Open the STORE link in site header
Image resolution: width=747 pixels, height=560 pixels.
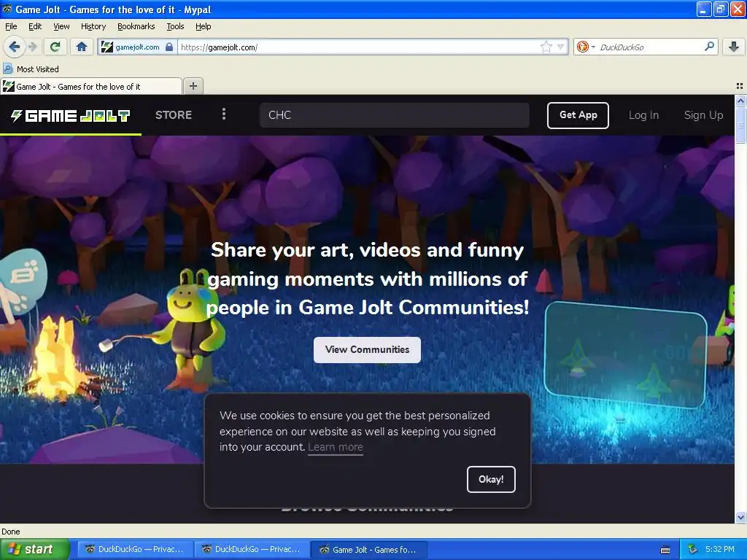coord(174,114)
